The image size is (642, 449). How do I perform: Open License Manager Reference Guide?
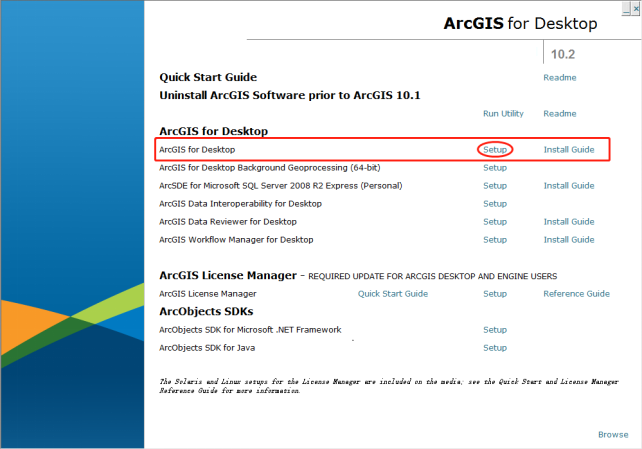tap(576, 293)
